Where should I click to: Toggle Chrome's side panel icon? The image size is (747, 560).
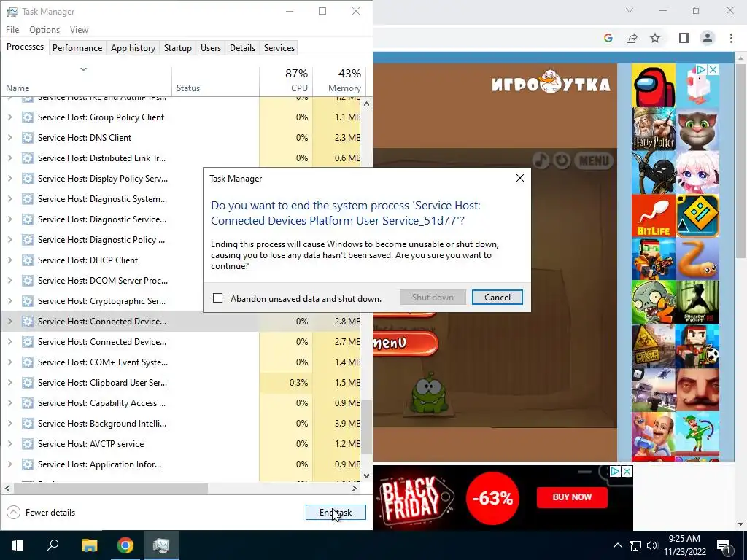point(684,38)
